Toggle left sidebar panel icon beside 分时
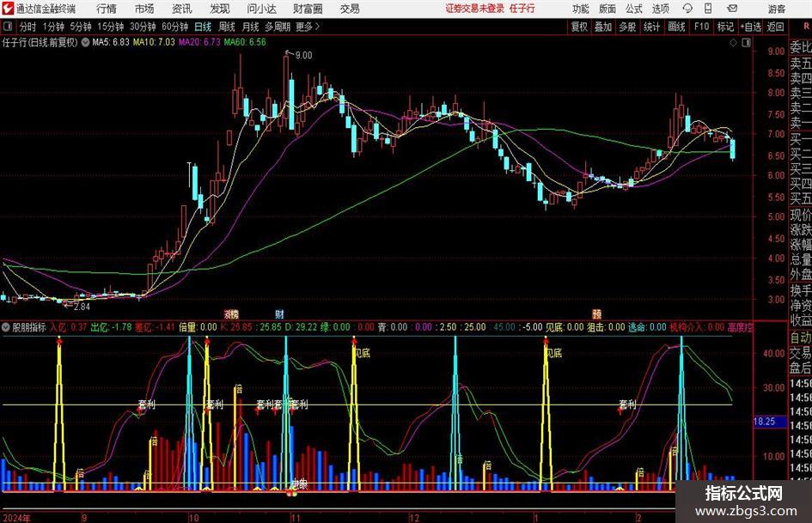Image resolution: width=812 pixels, height=523 pixels. tap(8, 27)
